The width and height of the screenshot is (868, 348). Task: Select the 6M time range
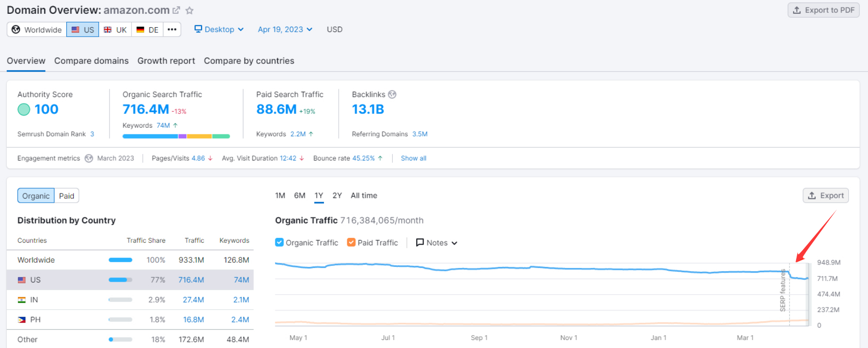tap(300, 195)
